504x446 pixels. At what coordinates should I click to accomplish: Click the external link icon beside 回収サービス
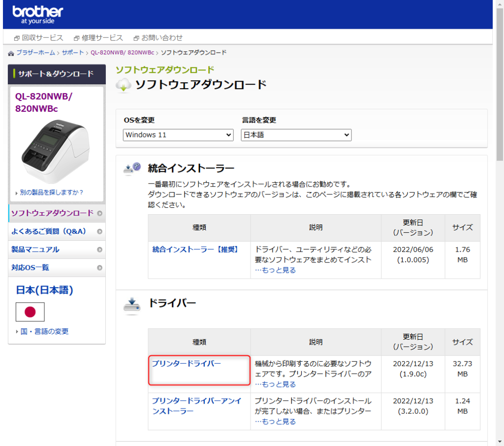point(17,38)
